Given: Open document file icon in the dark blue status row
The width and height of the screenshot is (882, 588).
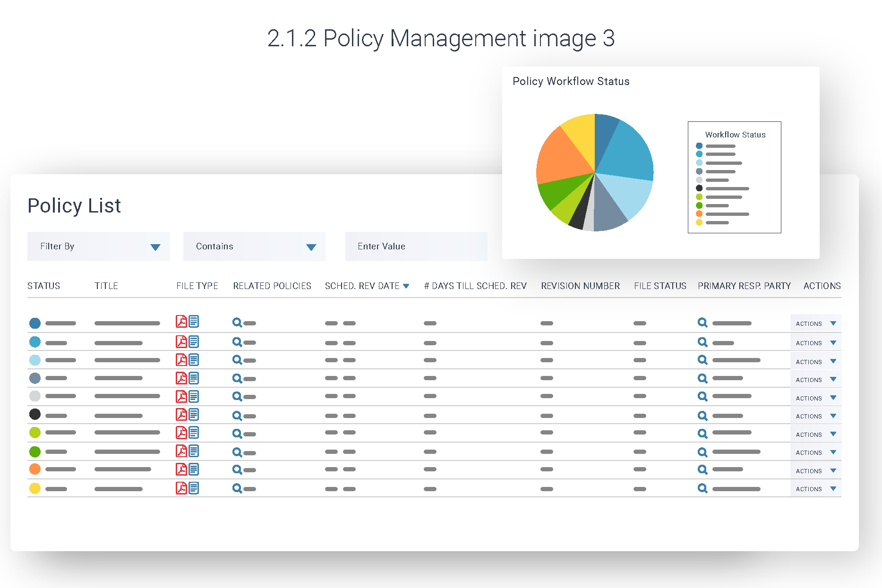Looking at the screenshot, I should 194,322.
